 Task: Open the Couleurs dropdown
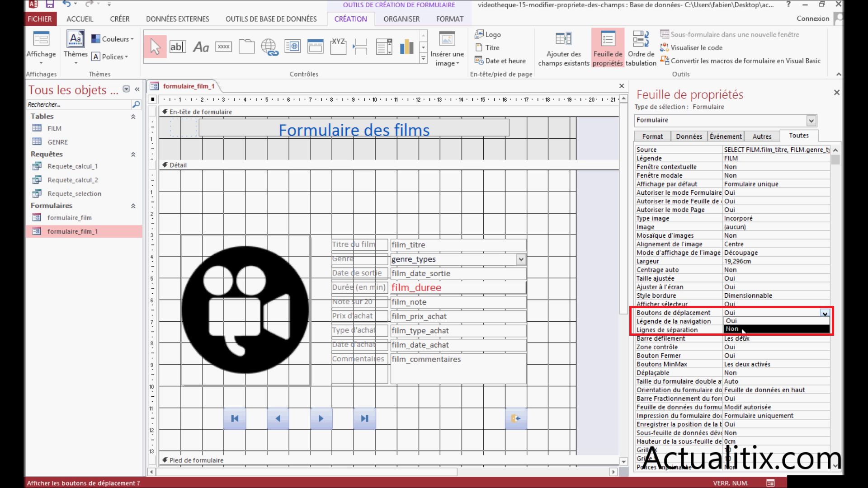pos(113,39)
